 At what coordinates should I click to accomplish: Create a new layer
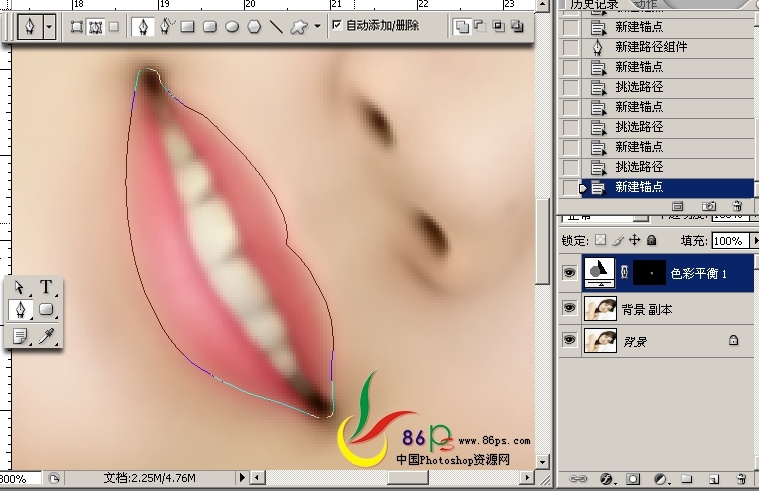(x=713, y=479)
